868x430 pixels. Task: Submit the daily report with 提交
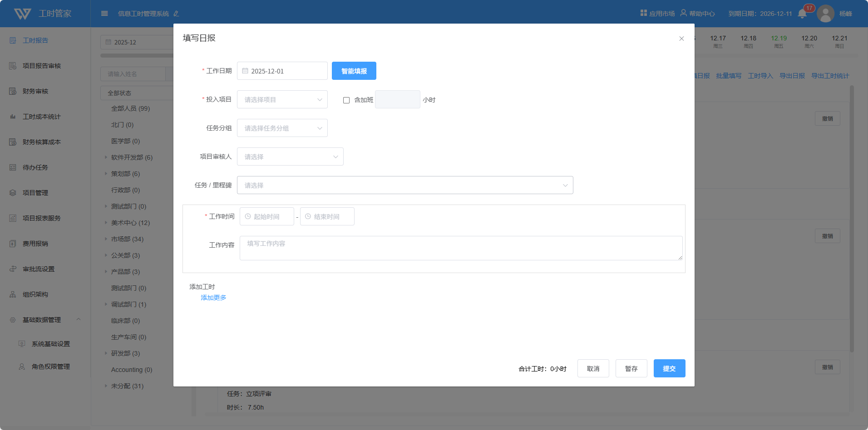pyautogui.click(x=669, y=369)
